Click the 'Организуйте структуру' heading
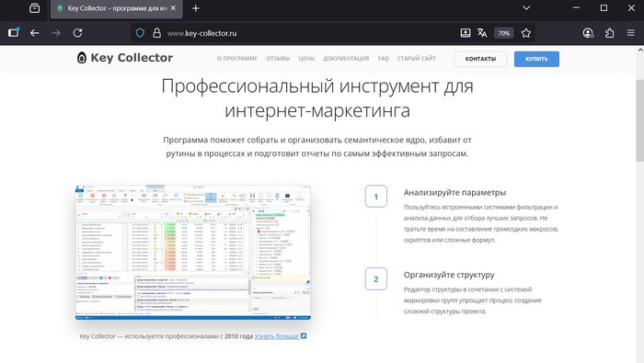Image resolution: width=644 pixels, height=363 pixels. [449, 275]
